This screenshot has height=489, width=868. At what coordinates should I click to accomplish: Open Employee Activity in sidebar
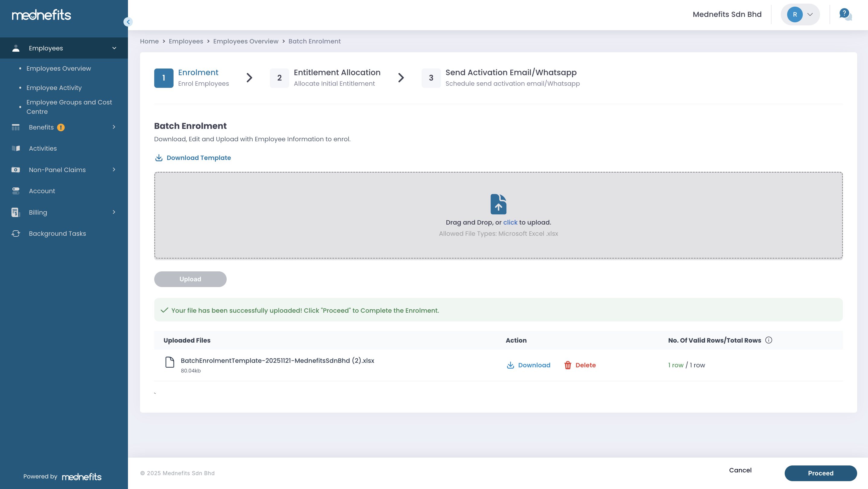(54, 88)
